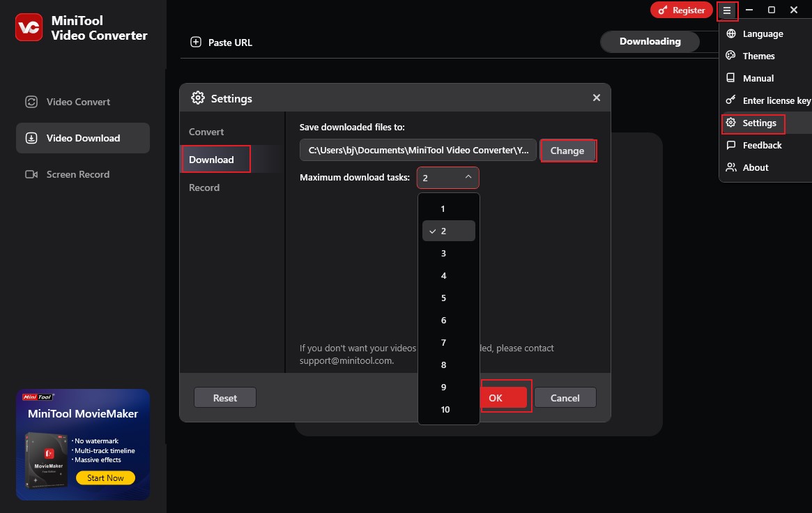Click the MiniTool MovieMaker ad title
Viewport: 812px width, 513px height.
pos(83,413)
